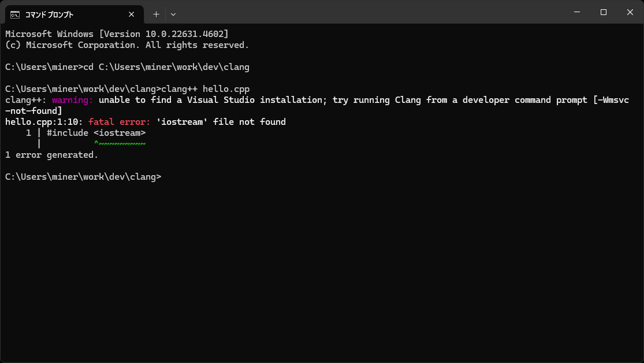
Task: Click the Command Prompt icon on the tab
Action: point(14,14)
